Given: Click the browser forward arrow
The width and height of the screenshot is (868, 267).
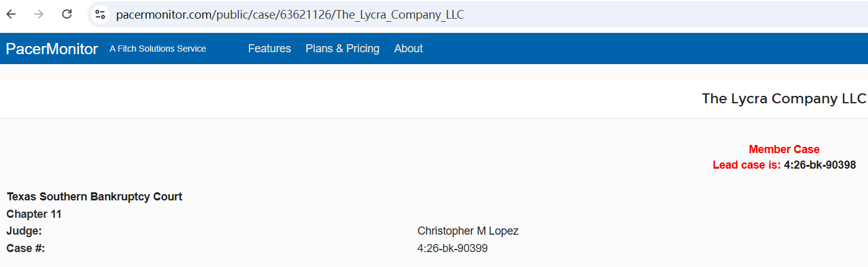Looking at the screenshot, I should coord(39,14).
